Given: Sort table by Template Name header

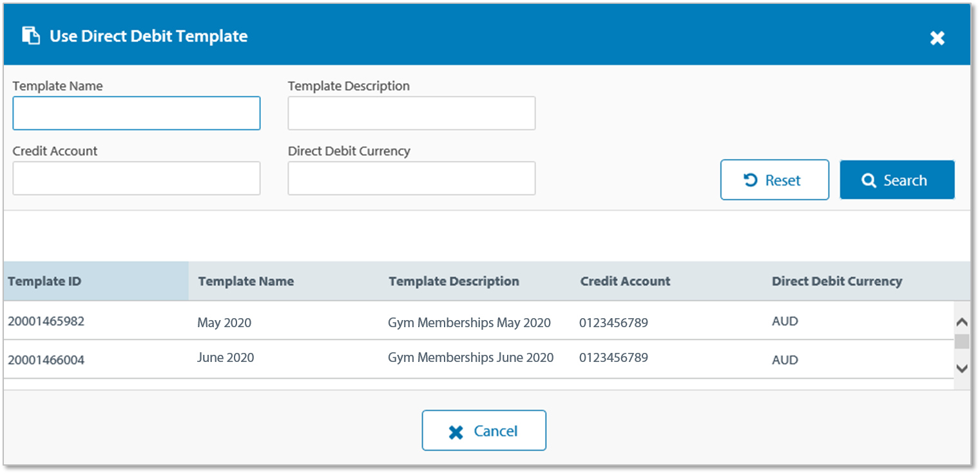Looking at the screenshot, I should click(x=245, y=281).
